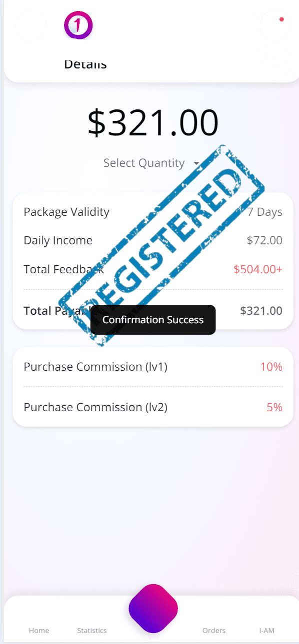299x644 pixels.
Task: Click the $321.00 price heading
Action: (x=153, y=122)
